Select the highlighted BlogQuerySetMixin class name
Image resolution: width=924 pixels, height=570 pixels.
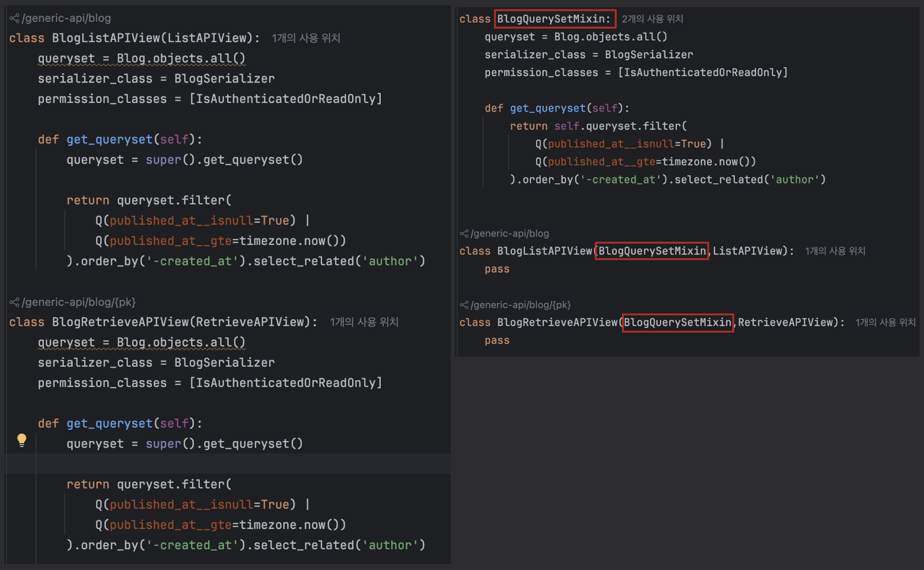555,19
